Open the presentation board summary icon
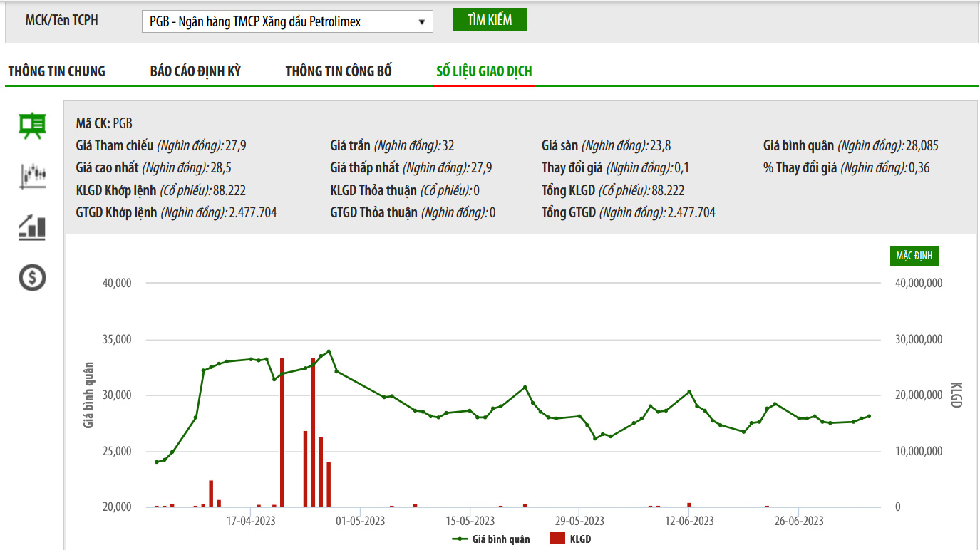This screenshot has width=980, height=550. [32, 126]
